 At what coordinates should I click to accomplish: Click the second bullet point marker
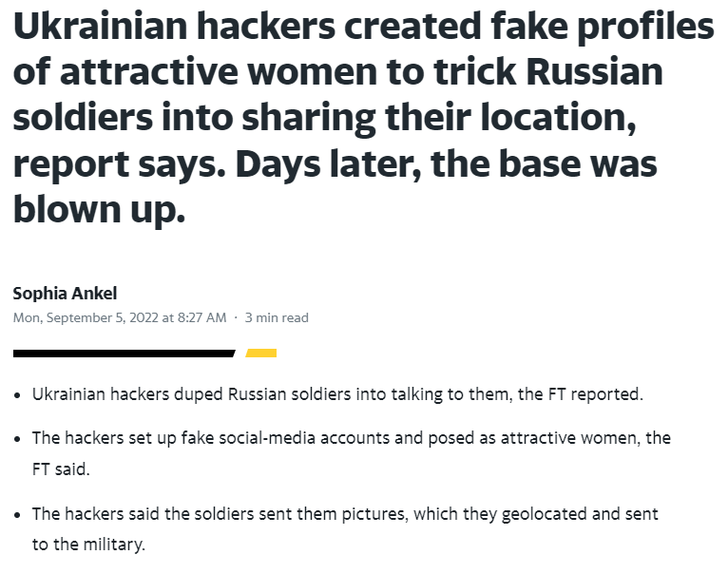pos(18,438)
